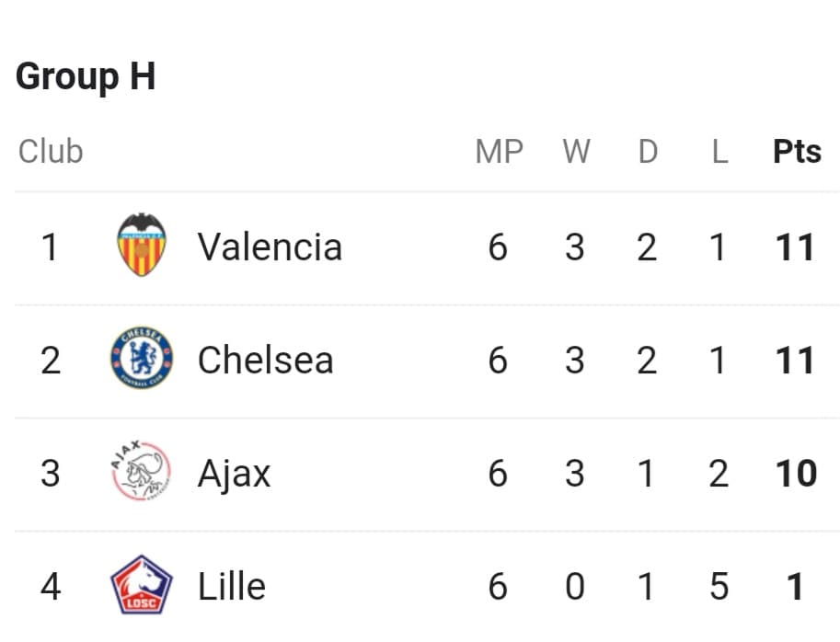
Task: Click the Group H heading
Action: tap(86, 76)
